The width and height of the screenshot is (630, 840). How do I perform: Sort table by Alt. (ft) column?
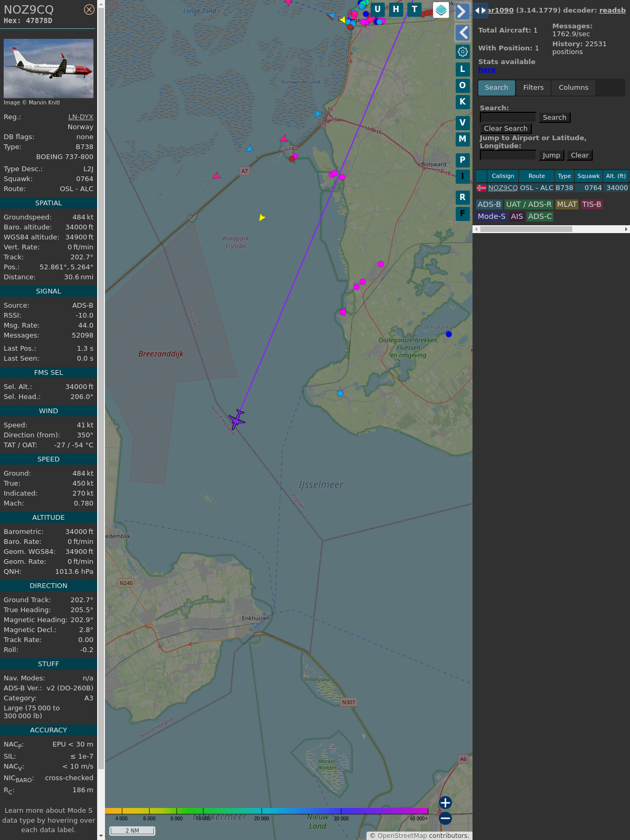(x=616, y=176)
